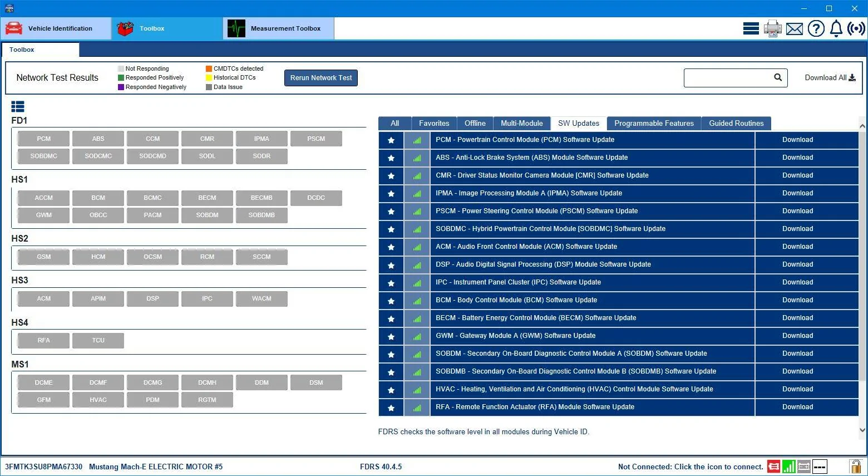Image resolution: width=868 pixels, height=476 pixels.
Task: Click the Mustang Mach-E ELECTRIC MOTOR #5 text
Action: click(x=156, y=467)
